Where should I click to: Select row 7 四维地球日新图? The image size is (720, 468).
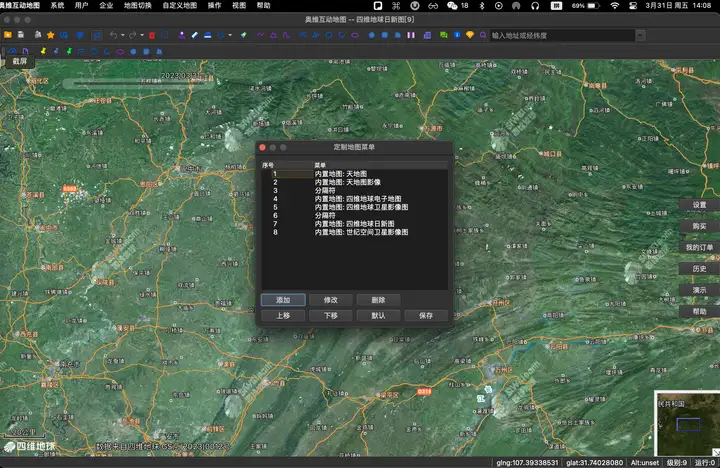pos(354,224)
